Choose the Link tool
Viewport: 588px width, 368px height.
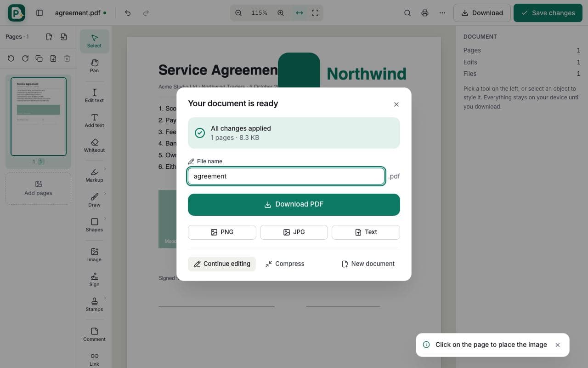[94, 359]
